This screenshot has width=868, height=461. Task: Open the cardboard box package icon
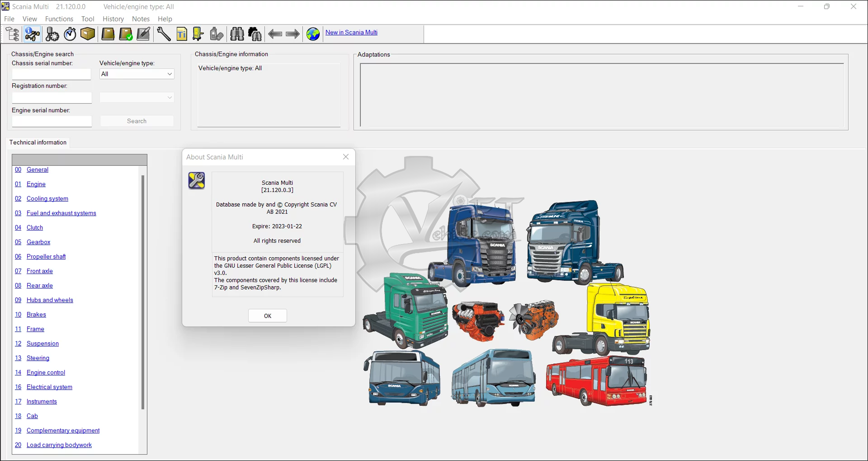88,34
